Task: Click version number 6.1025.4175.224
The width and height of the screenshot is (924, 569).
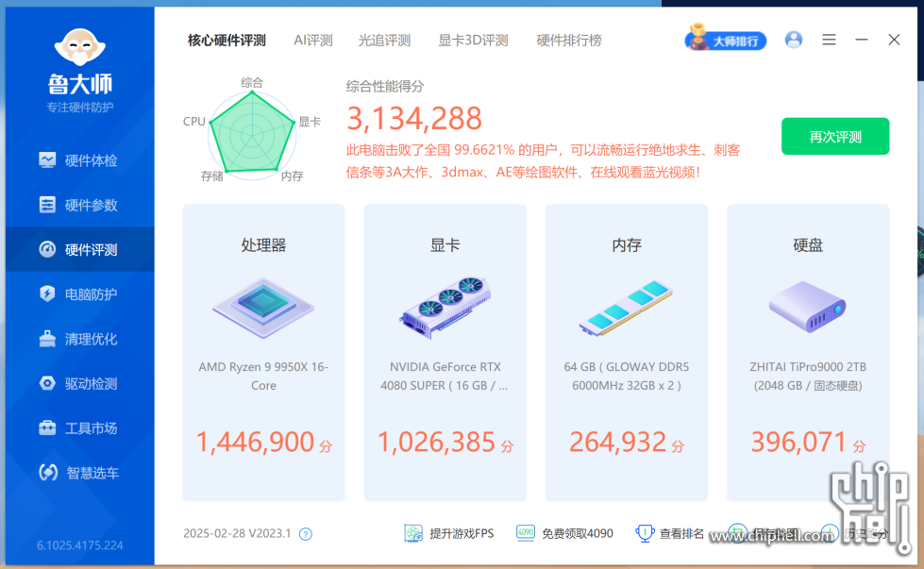Action: 80,545
